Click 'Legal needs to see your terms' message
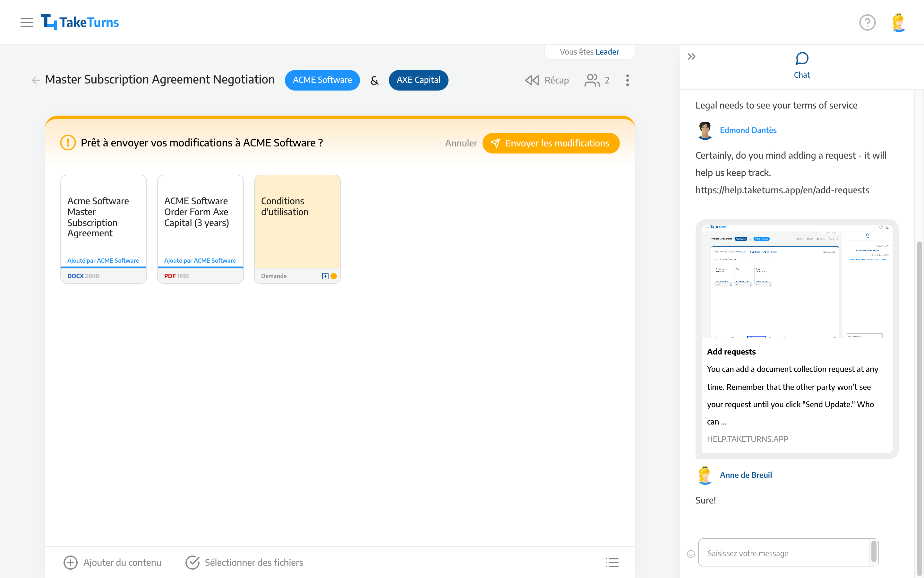 (776, 105)
